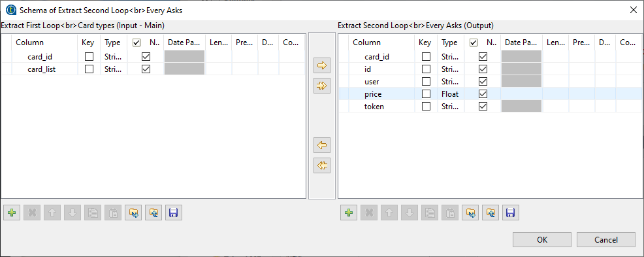The width and height of the screenshot is (644, 257).
Task: Click the Date Pattern header in output table
Action: [x=521, y=43]
